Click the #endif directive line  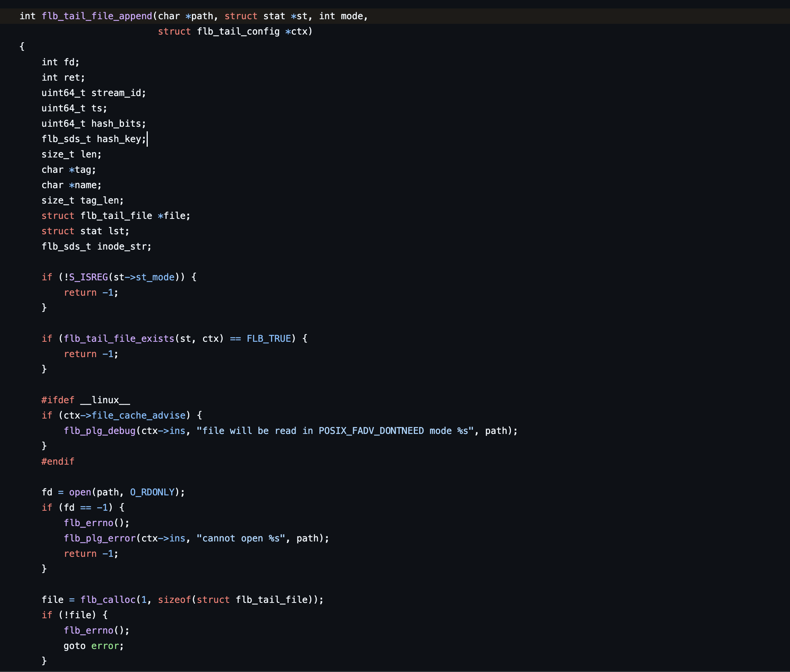click(58, 462)
